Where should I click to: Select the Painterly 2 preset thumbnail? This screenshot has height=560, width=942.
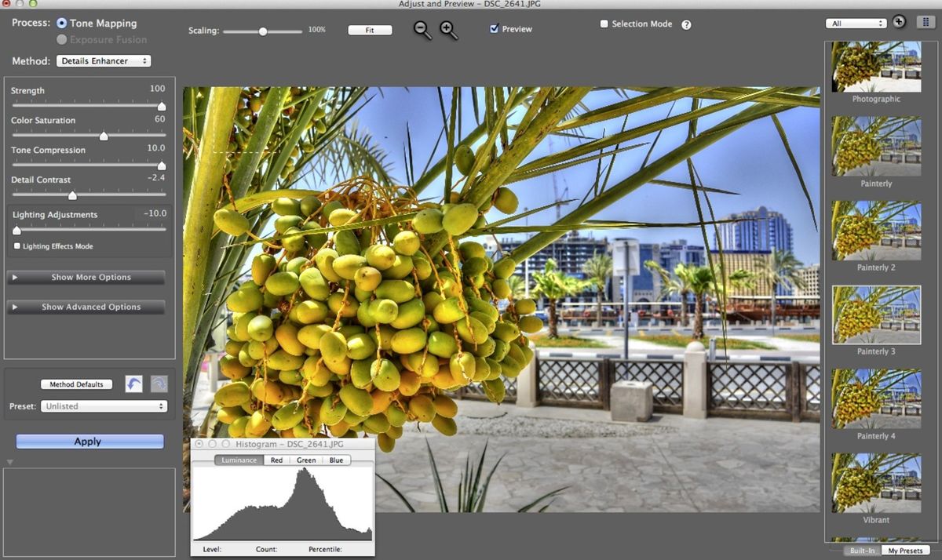(x=876, y=231)
